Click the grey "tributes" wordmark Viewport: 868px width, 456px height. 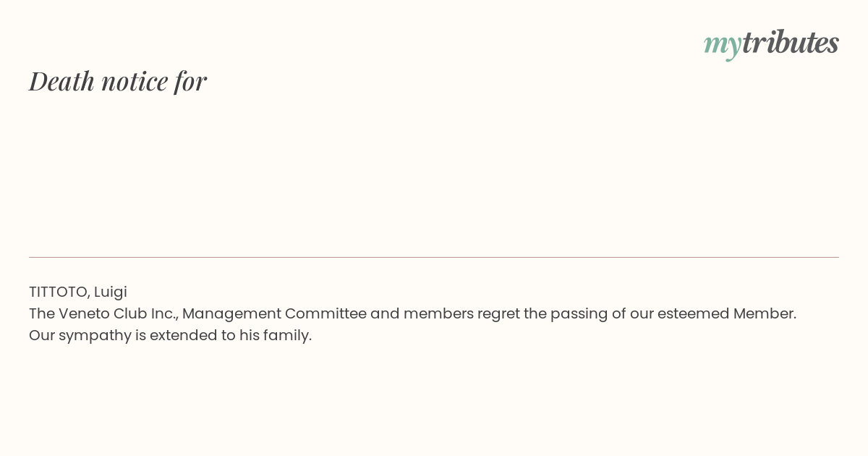790,42
